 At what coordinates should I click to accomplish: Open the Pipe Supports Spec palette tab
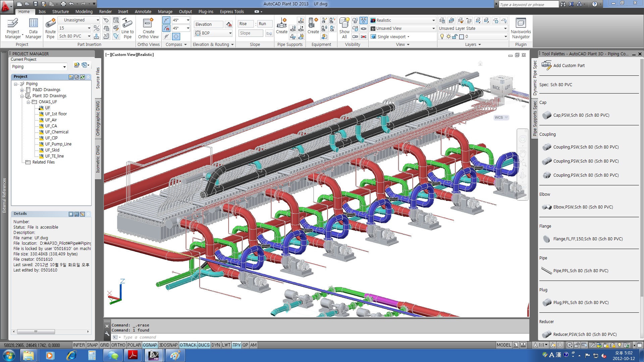pos(535,118)
